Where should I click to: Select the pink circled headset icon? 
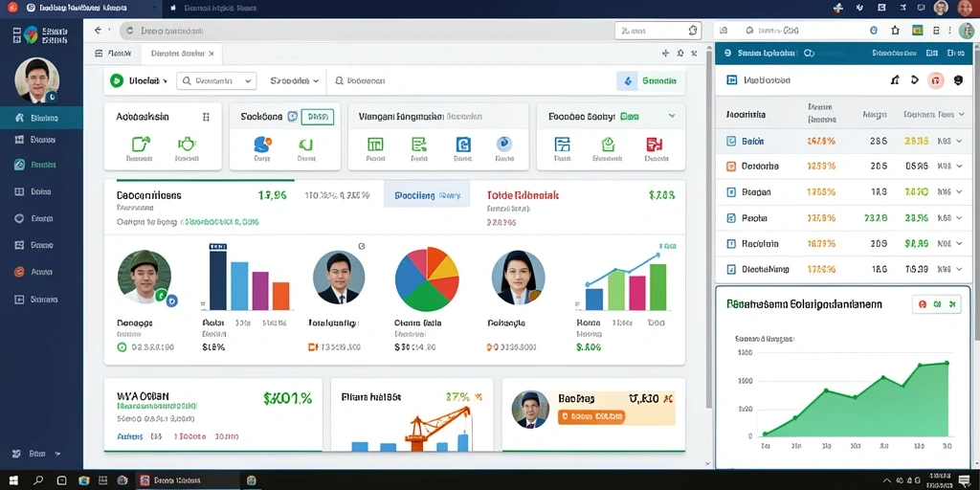coord(935,80)
